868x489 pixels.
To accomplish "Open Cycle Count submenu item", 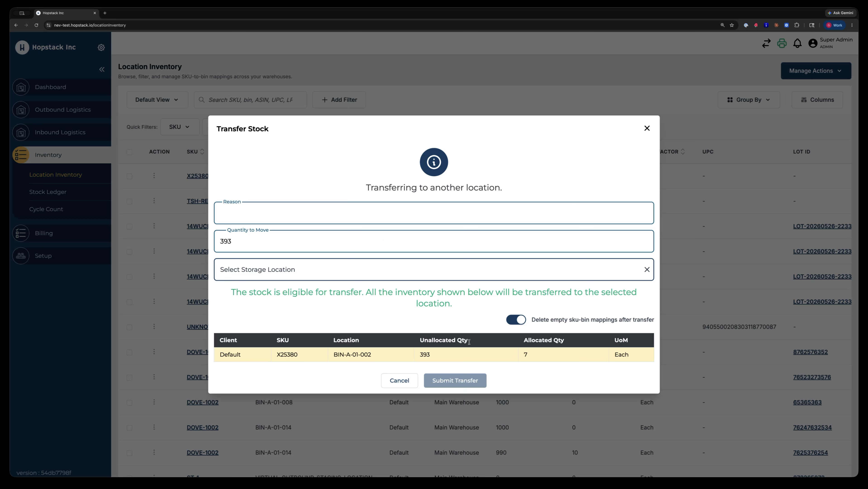I will pyautogui.click(x=46, y=209).
